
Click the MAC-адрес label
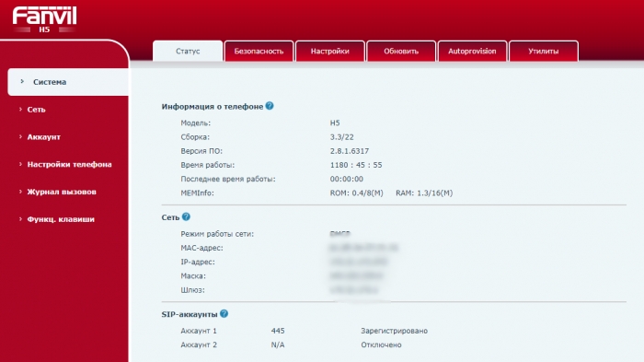click(x=202, y=248)
